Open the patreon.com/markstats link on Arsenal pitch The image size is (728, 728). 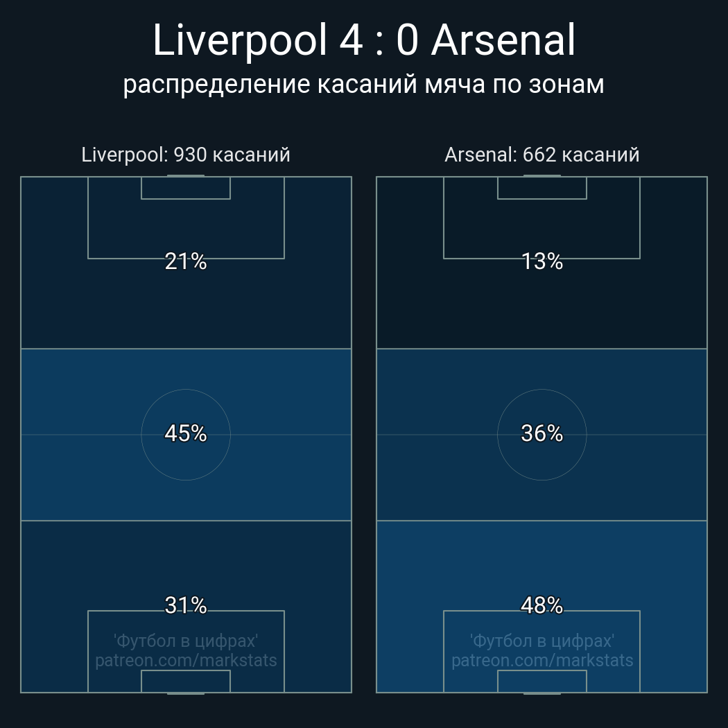[542, 661]
